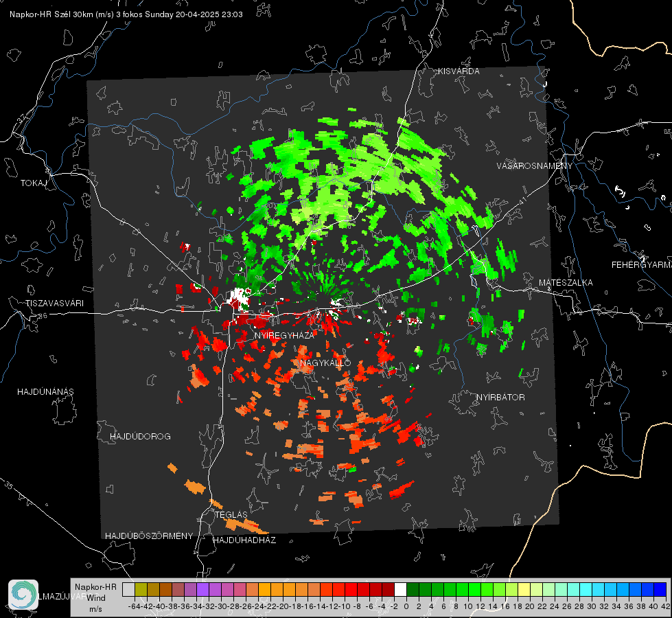Image resolution: width=672 pixels, height=618 pixels.
Task: Click road number 37 near Tokaj
Action: click(x=22, y=118)
